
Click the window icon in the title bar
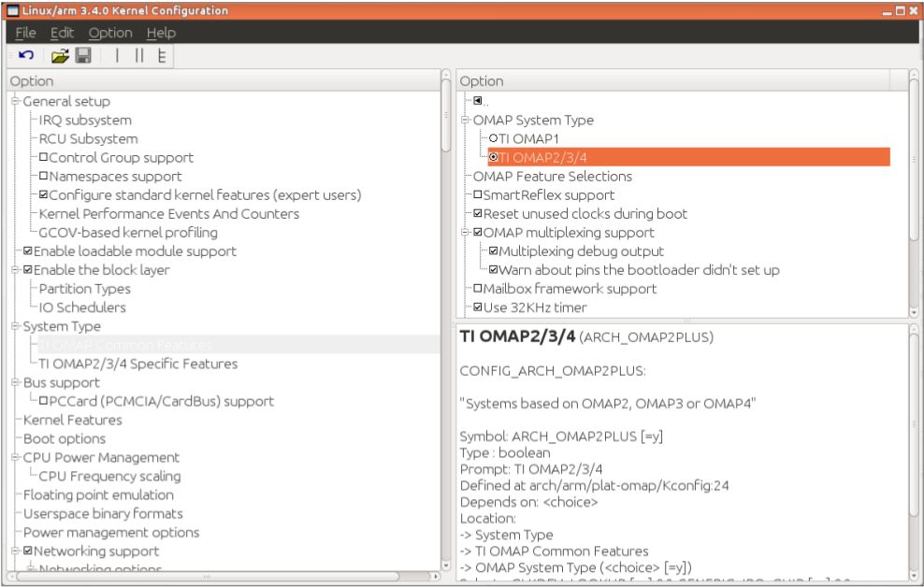coord(12,10)
